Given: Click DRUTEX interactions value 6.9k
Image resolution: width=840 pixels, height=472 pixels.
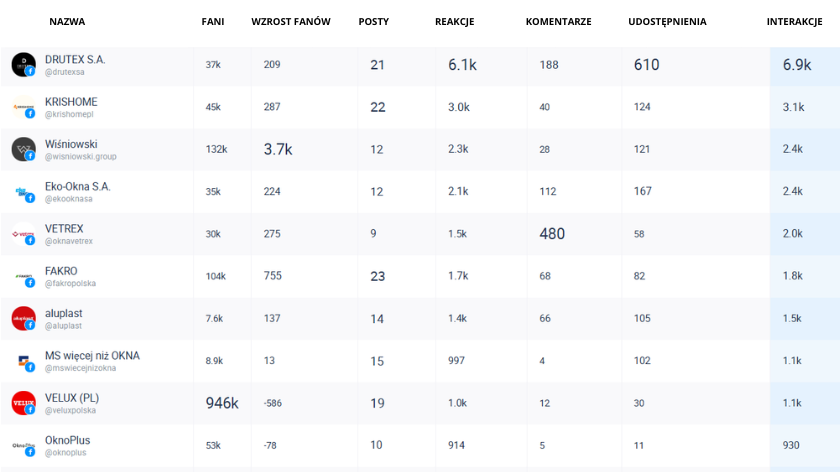Looking at the screenshot, I should (797, 65).
